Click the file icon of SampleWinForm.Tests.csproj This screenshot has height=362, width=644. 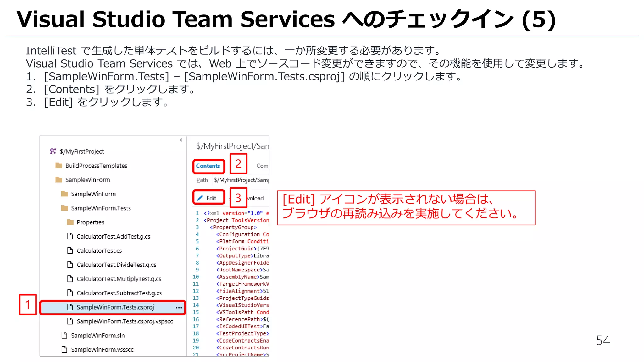(x=70, y=307)
